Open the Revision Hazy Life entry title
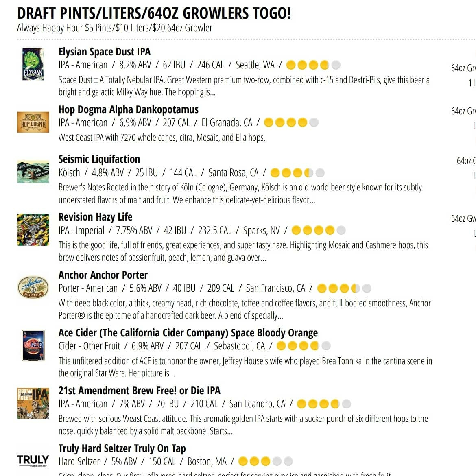 [x=95, y=217]
